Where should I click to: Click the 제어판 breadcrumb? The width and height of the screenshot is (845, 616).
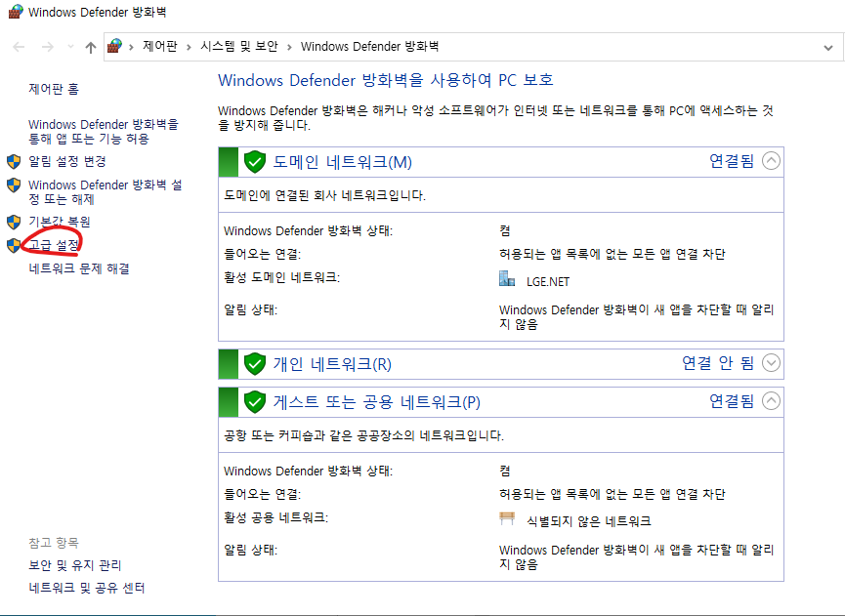160,46
